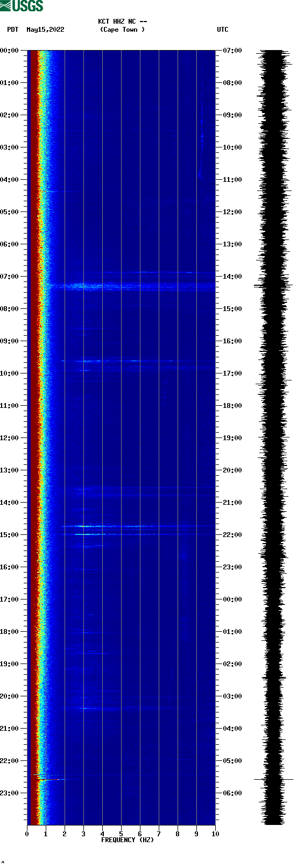Click the (Cape Town ) station name
Viewport: 297px width, 868px height.
pyautogui.click(x=123, y=30)
